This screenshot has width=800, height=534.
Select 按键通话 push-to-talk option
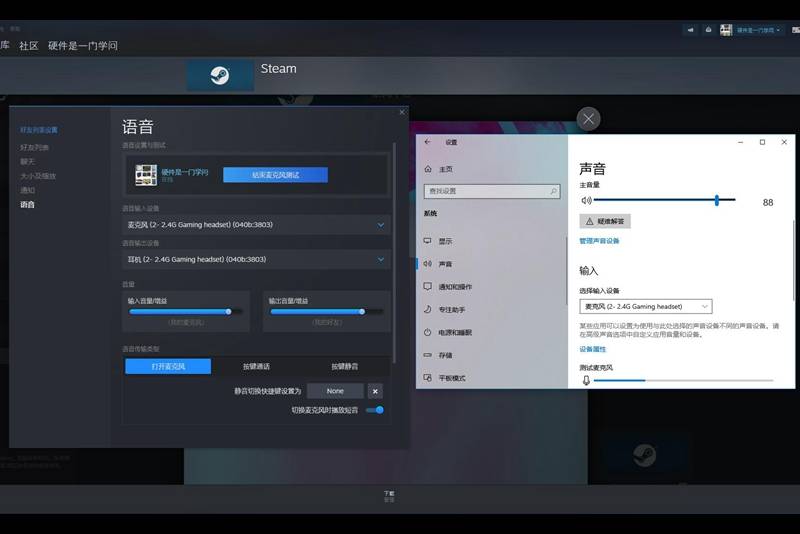click(256, 366)
